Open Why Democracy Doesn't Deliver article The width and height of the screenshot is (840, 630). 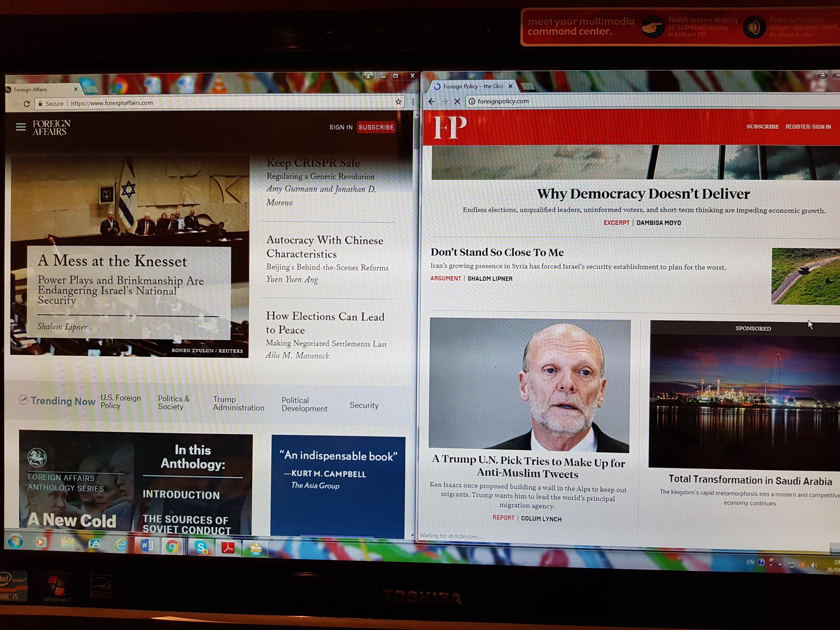point(643,194)
